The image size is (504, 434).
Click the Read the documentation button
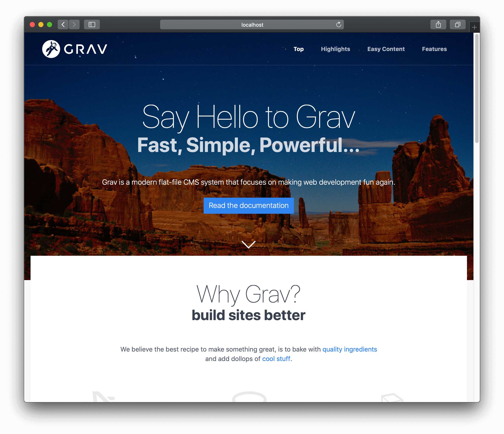[248, 205]
